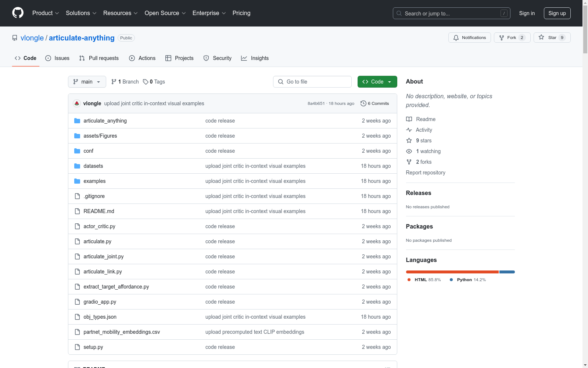Expand the Product menu
This screenshot has width=588, height=368.
pos(45,13)
